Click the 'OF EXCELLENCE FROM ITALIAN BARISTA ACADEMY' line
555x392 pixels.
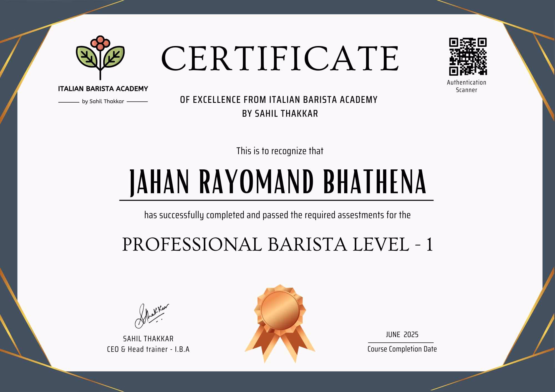click(279, 100)
